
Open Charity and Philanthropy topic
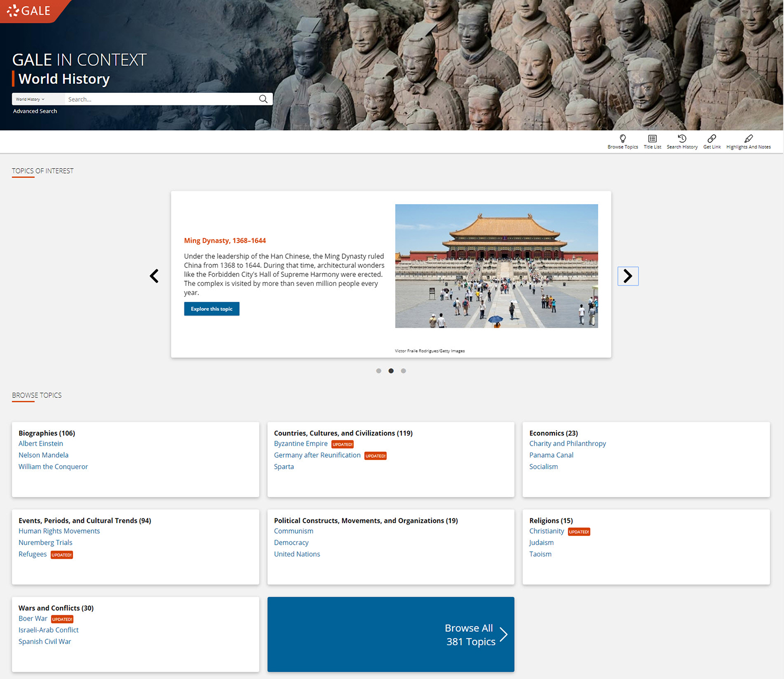click(x=567, y=443)
